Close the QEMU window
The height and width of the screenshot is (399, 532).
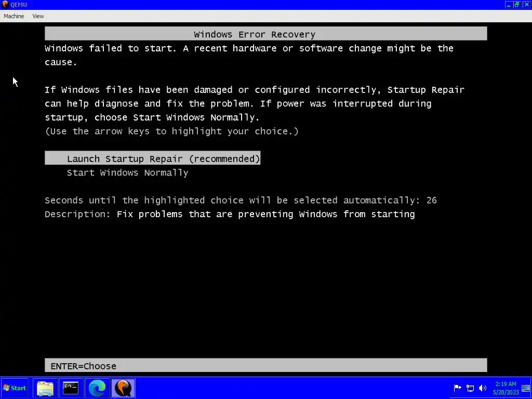pos(526,4)
